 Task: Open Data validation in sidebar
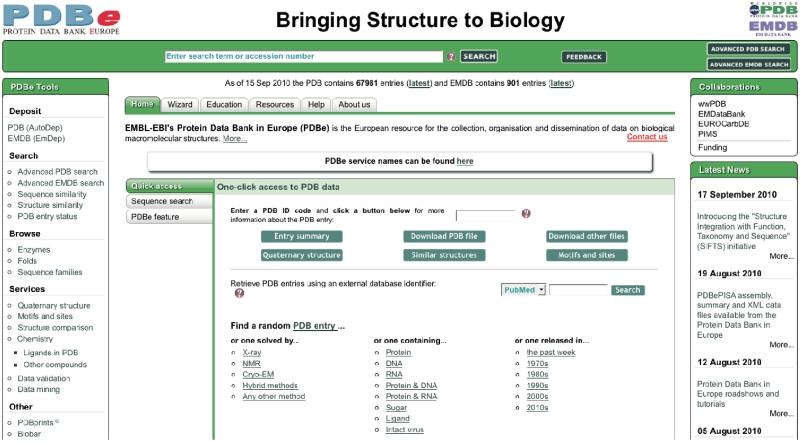tap(44, 379)
